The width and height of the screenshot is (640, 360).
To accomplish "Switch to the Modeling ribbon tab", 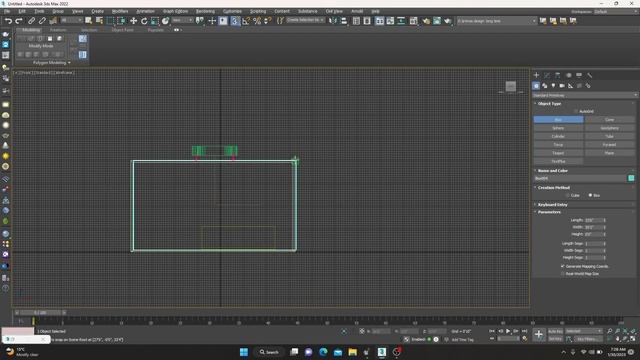I will pos(31,30).
